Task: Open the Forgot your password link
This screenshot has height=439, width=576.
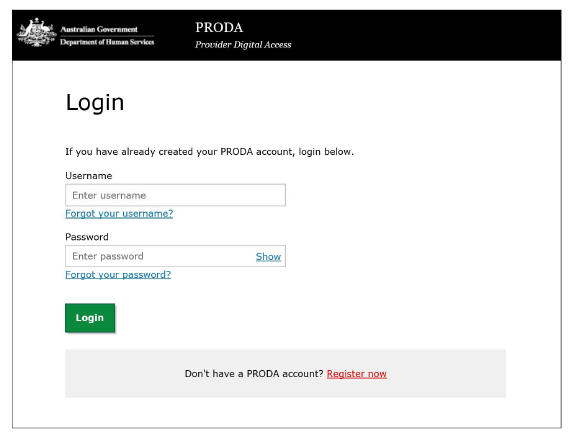Action: pos(118,274)
